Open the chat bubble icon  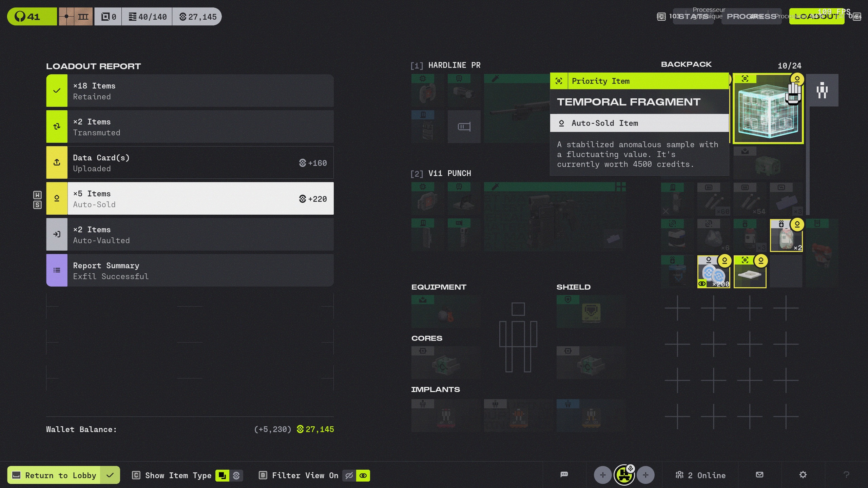pos(564,474)
